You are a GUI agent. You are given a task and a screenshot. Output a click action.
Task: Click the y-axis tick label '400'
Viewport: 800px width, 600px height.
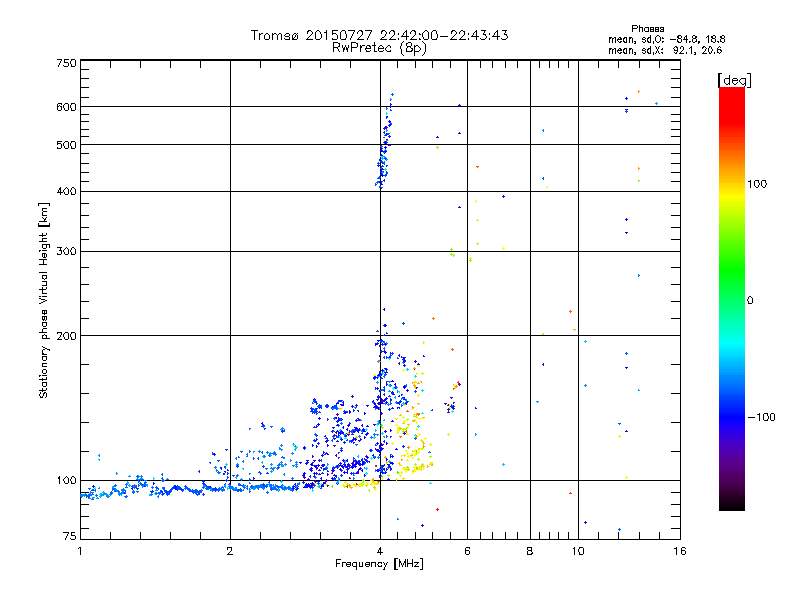(66, 192)
